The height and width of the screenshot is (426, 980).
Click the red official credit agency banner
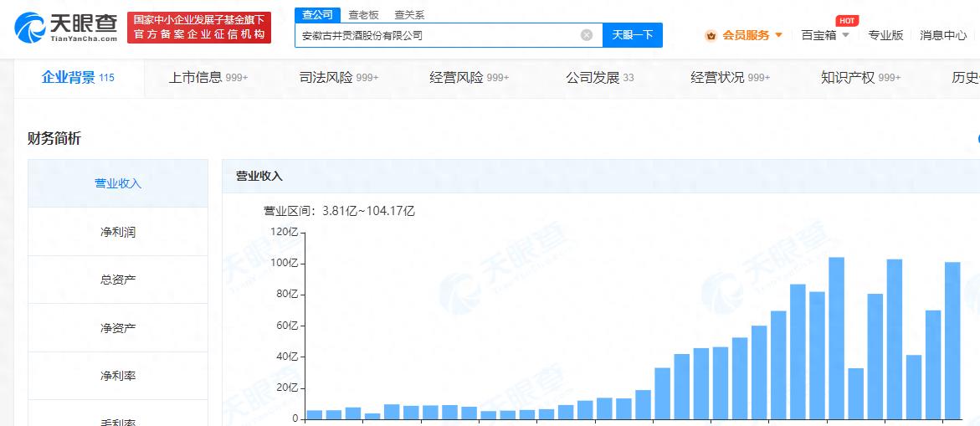click(199, 28)
